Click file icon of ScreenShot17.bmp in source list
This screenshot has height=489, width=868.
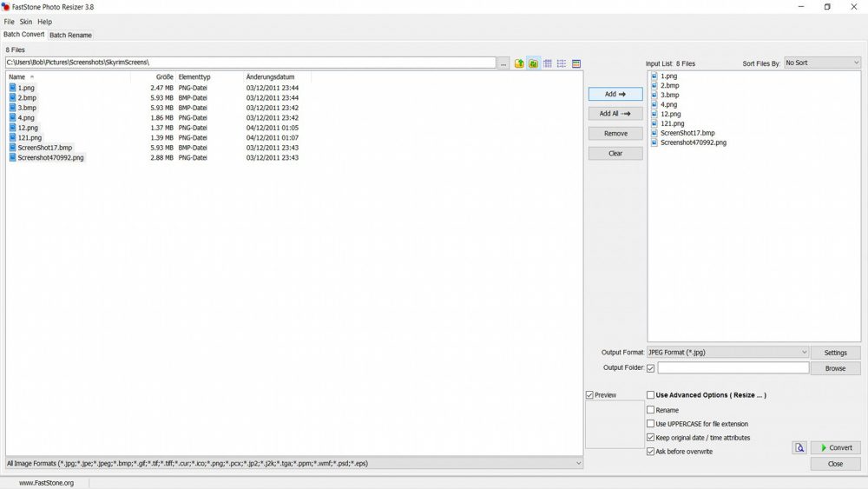tap(12, 148)
